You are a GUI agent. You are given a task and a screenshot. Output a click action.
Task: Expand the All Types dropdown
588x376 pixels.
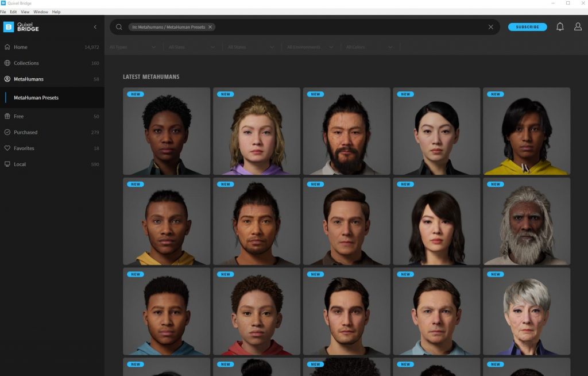pyautogui.click(x=133, y=47)
